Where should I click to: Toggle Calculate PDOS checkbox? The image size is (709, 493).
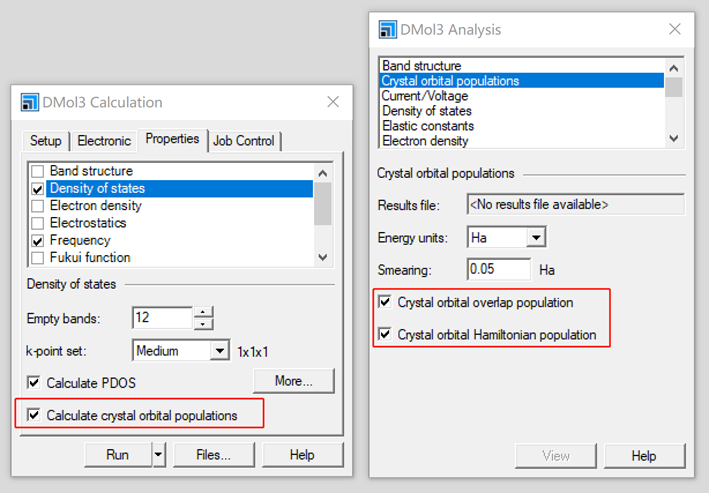point(35,382)
